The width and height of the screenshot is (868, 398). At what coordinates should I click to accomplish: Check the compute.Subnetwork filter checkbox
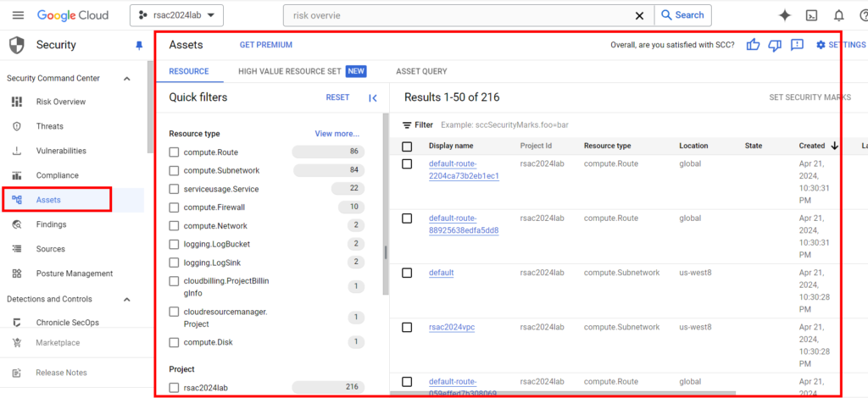[x=174, y=171]
